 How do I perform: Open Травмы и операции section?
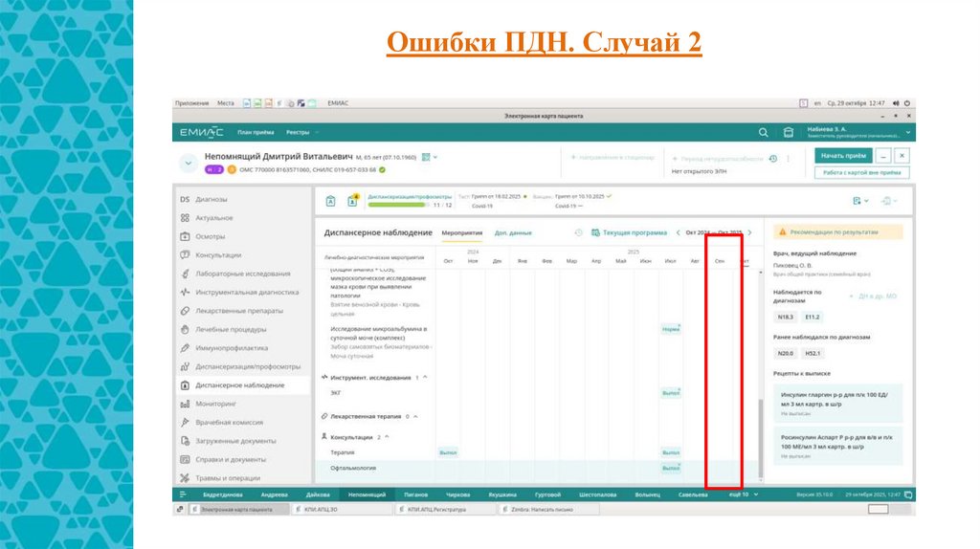(228, 478)
